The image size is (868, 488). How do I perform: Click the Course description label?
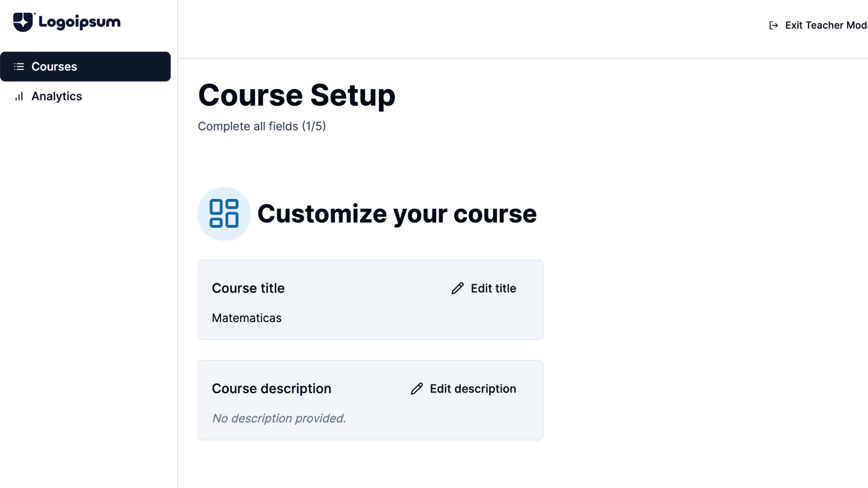coord(271,389)
